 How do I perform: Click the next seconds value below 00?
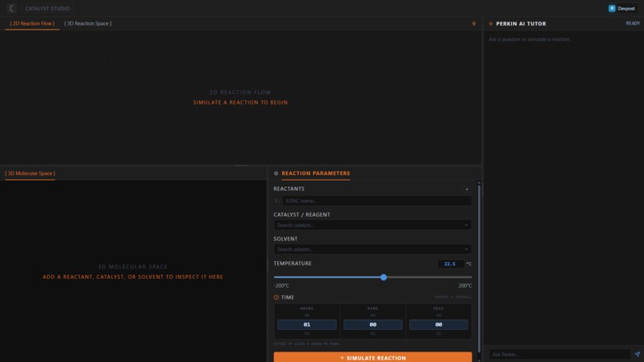[439, 334]
